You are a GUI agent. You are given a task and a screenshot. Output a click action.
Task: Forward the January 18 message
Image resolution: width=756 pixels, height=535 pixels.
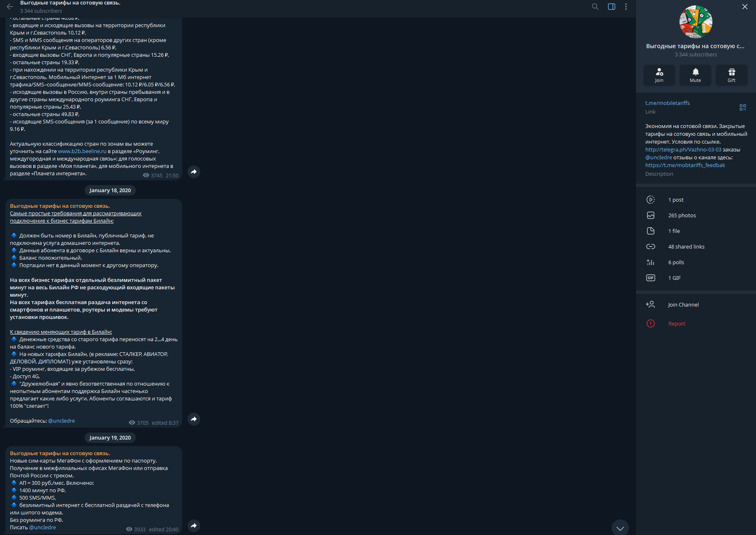point(194,419)
